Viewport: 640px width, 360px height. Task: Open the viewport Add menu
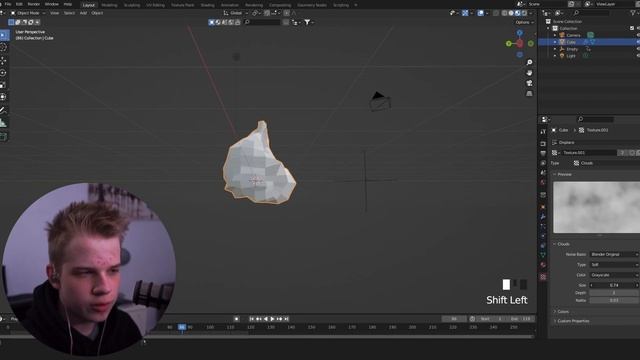point(83,13)
